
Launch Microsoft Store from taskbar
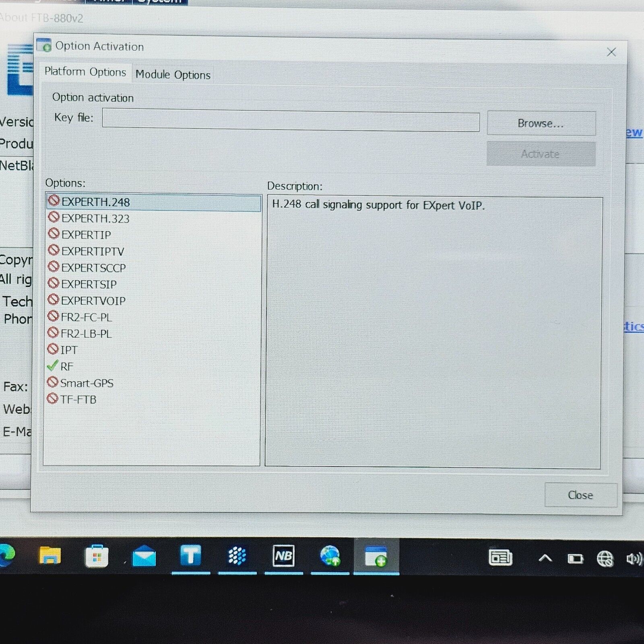(x=97, y=557)
